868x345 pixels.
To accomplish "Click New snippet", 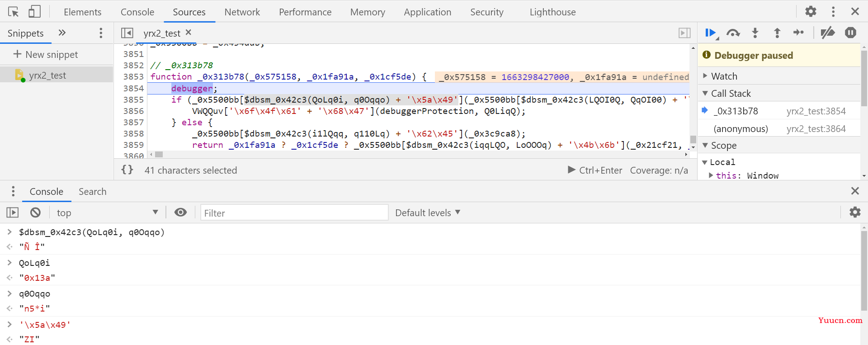I will [46, 54].
